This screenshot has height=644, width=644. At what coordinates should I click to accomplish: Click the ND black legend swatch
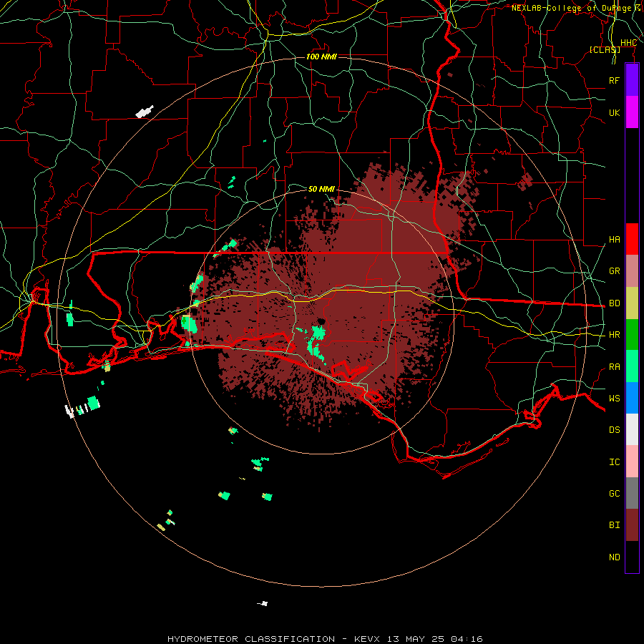point(632,557)
